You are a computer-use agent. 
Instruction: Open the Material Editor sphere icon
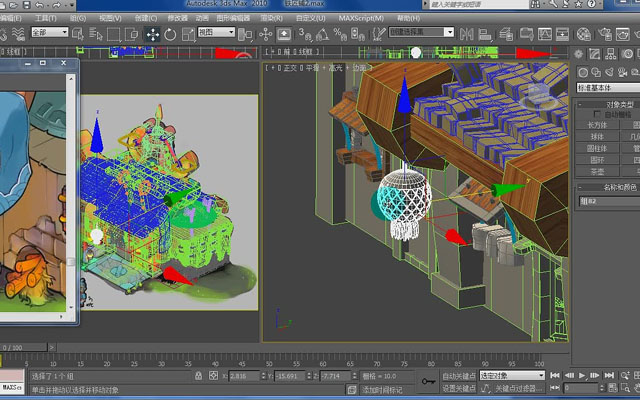(584, 34)
